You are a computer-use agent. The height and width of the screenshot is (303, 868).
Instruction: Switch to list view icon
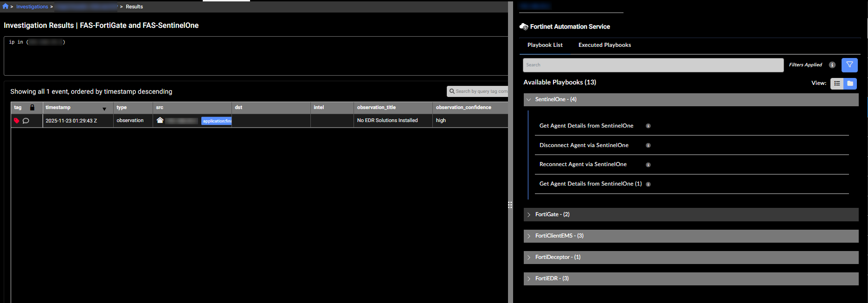[837, 84]
